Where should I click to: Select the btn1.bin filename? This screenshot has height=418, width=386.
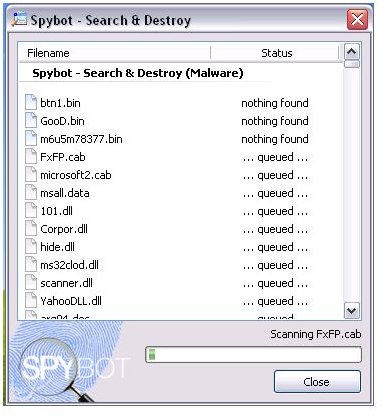[x=60, y=103]
